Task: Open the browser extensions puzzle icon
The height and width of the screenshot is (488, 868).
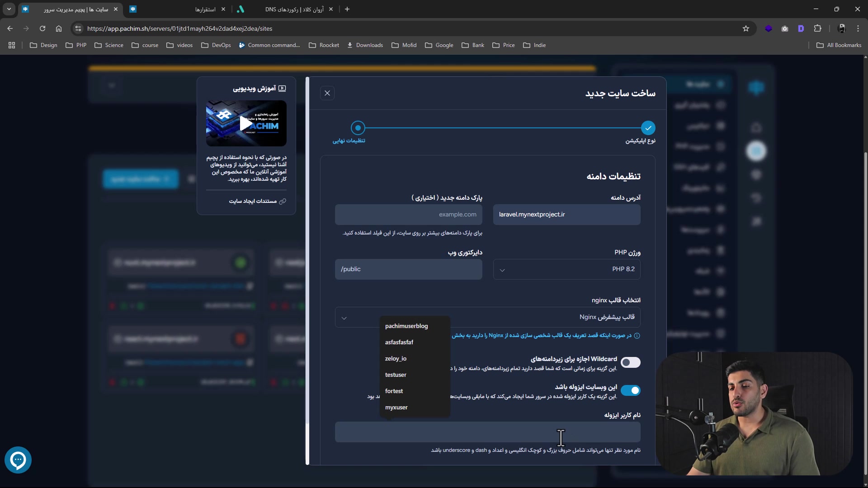Action: click(817, 28)
